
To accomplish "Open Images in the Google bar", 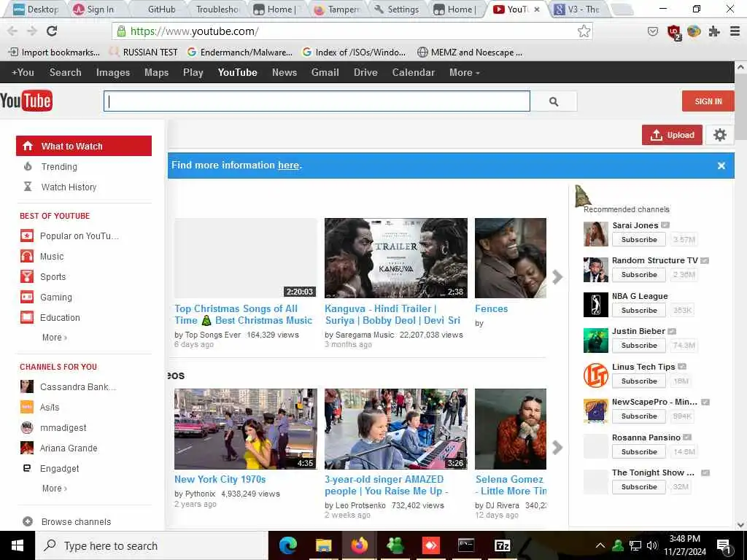I will pos(113,72).
